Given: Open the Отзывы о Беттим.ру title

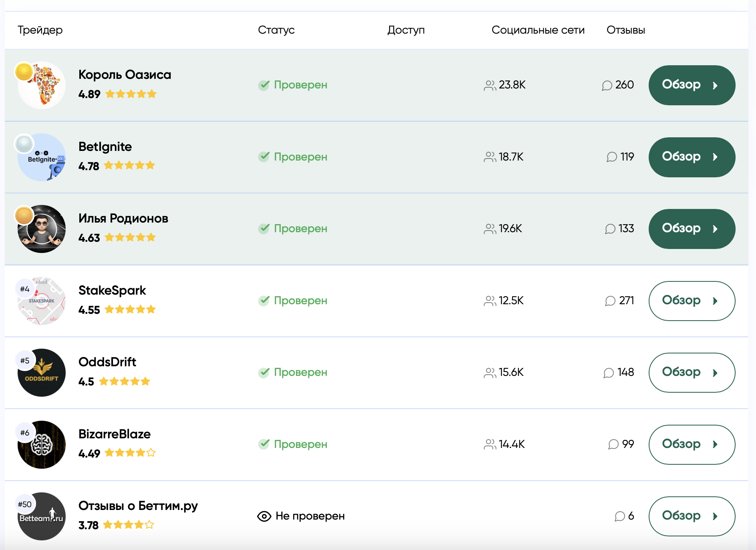Looking at the screenshot, I should [x=138, y=506].
